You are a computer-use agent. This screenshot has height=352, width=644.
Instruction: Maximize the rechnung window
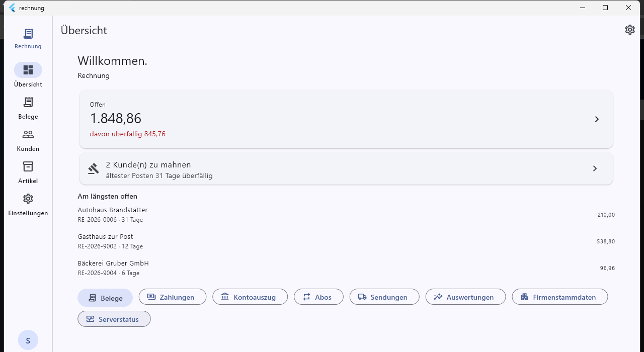click(x=605, y=8)
